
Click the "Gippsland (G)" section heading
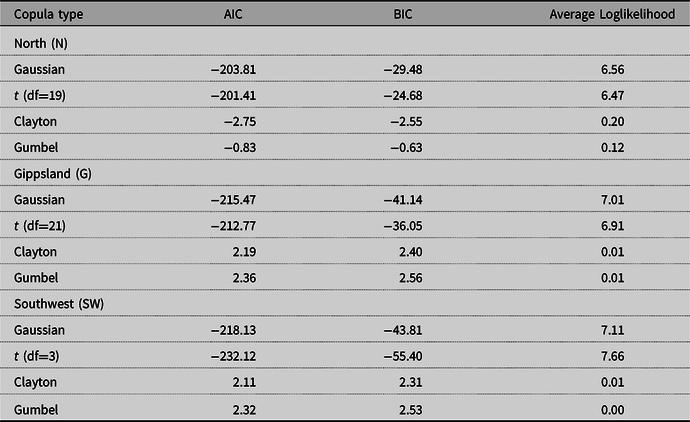(55, 172)
